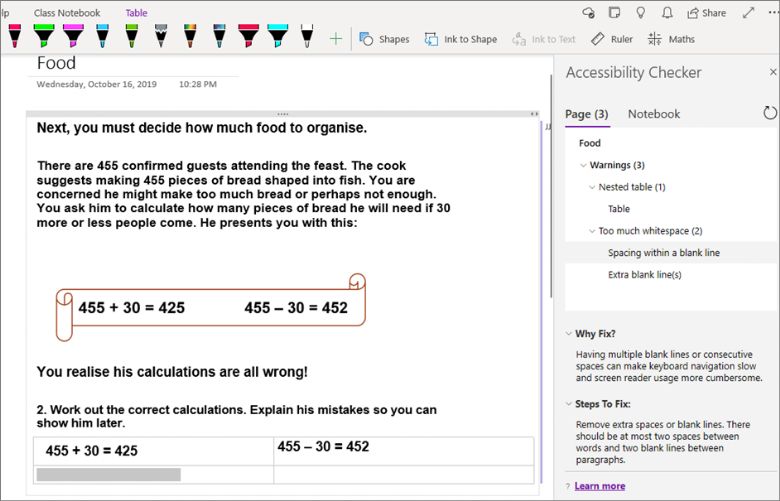
Task: Collapse the Too much whitespace (2) group
Action: [592, 231]
